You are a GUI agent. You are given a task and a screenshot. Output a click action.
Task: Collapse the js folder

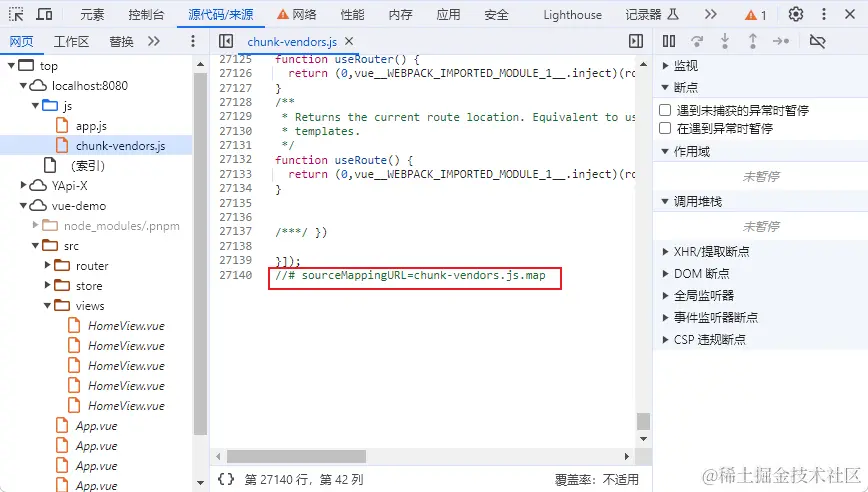(35, 105)
